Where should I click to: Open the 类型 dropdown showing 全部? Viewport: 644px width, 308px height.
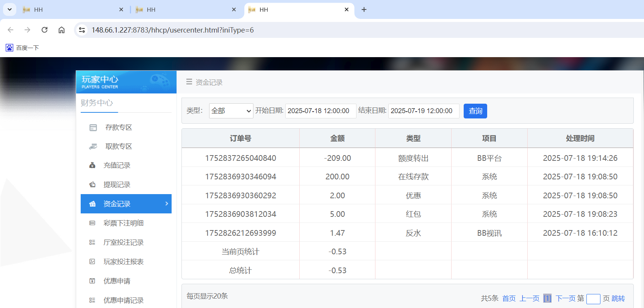pyautogui.click(x=231, y=111)
